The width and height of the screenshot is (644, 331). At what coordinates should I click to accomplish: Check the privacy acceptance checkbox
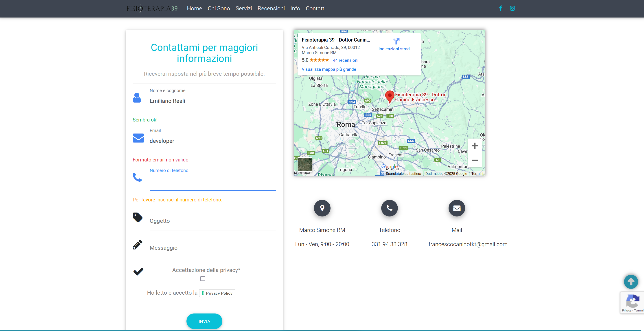203,278
